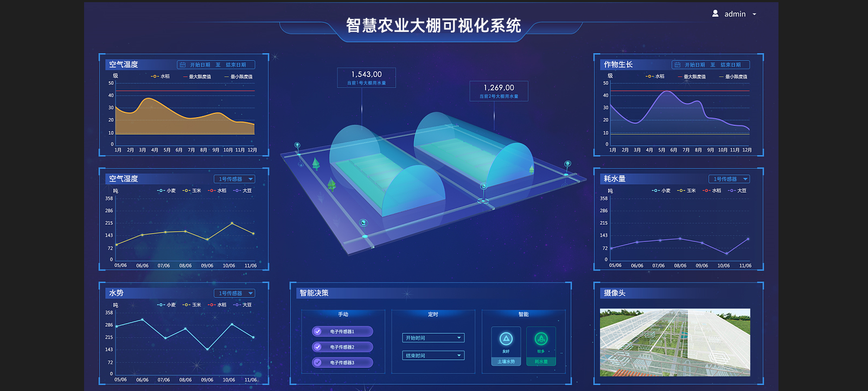This screenshot has width=868, height=391.
Task: Uncheck the 电子传感器2 option
Action: coord(318,347)
